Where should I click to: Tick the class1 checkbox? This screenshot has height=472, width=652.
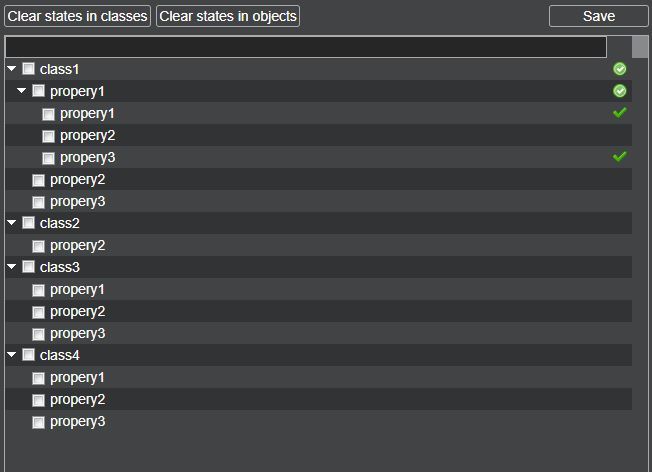click(x=29, y=69)
